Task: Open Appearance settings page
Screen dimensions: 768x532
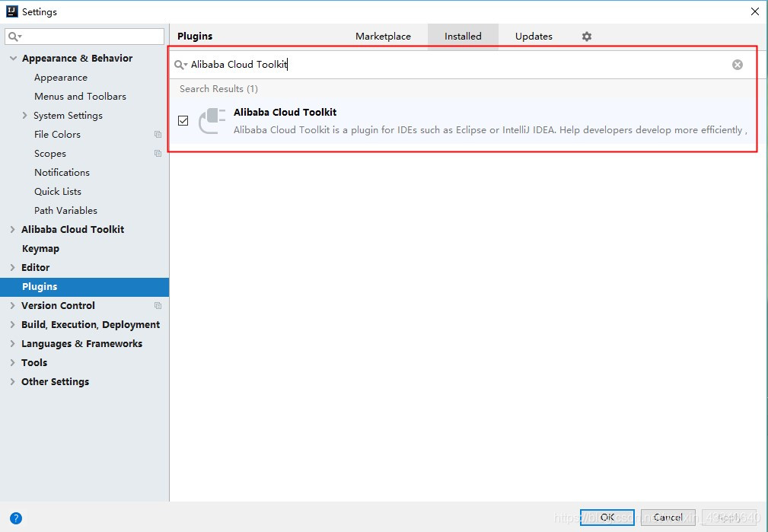Action: point(61,78)
